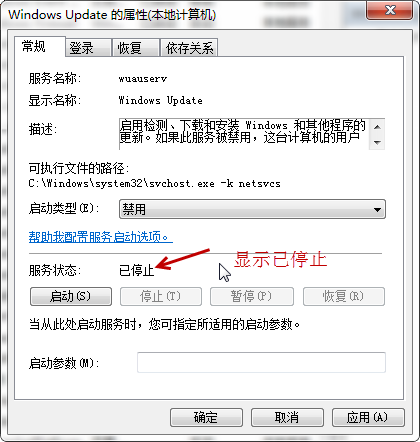The image size is (420, 442).
Task: Close the Windows Update properties dialog
Action: [x=390, y=10]
